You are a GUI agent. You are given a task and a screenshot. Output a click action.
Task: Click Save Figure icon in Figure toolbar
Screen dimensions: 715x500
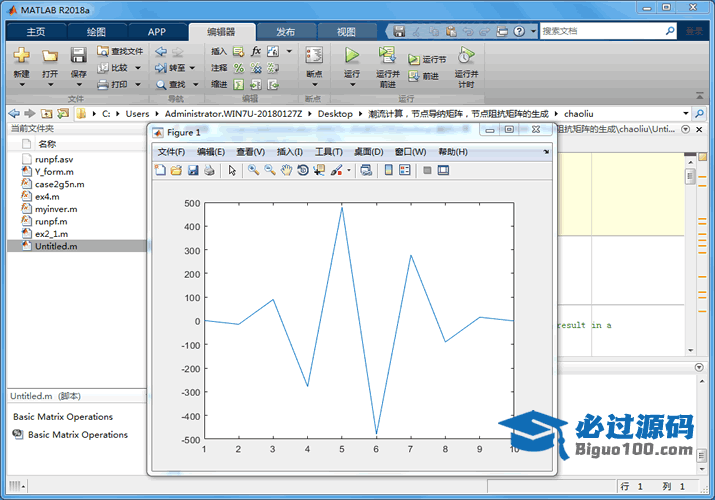click(x=193, y=170)
